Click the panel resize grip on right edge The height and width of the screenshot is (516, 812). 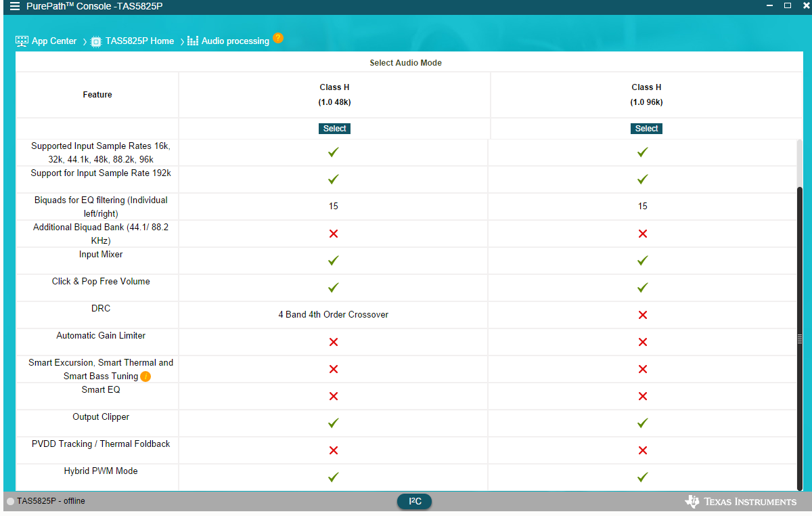coord(799,339)
